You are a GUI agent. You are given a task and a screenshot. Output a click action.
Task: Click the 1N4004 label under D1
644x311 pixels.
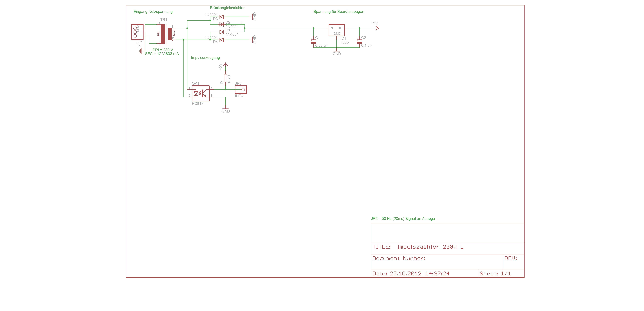click(232, 34)
